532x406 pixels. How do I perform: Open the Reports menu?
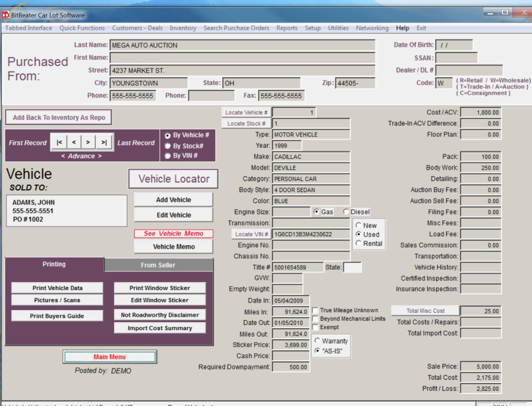287,28
